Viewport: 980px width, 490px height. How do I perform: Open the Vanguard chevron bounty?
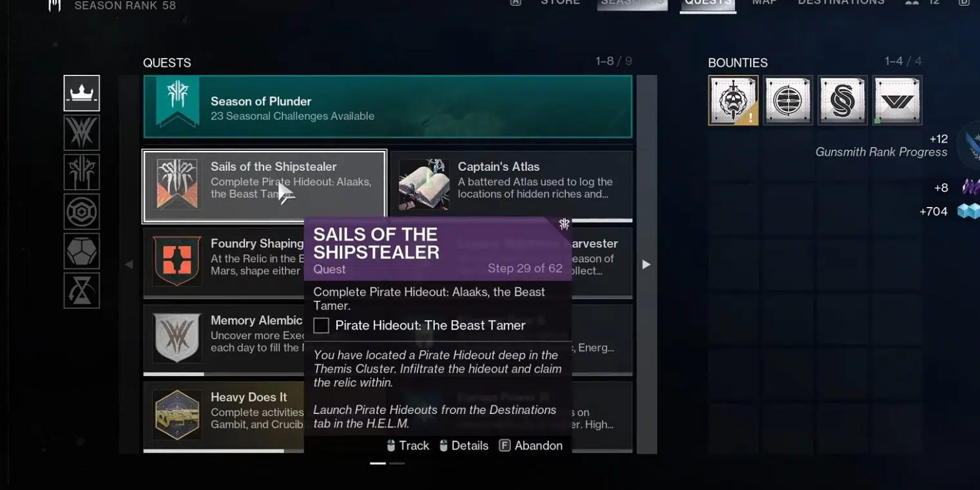[898, 100]
